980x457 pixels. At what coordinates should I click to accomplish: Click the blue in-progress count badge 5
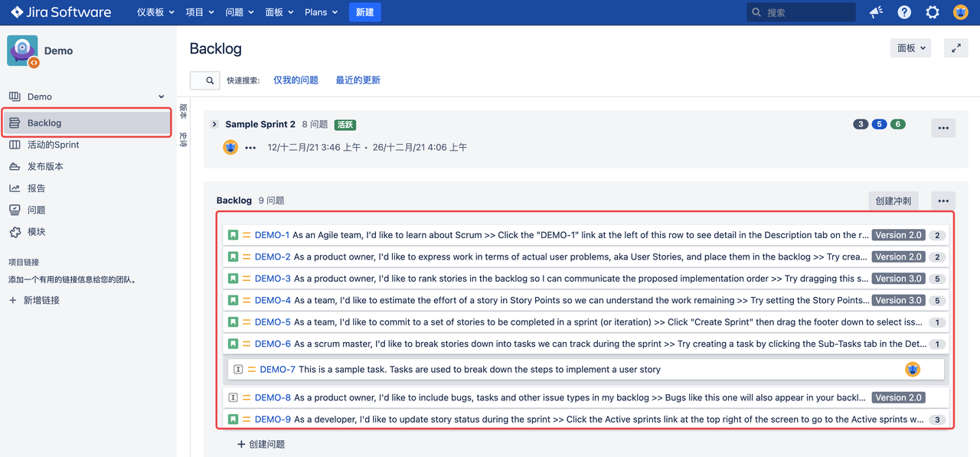click(879, 124)
